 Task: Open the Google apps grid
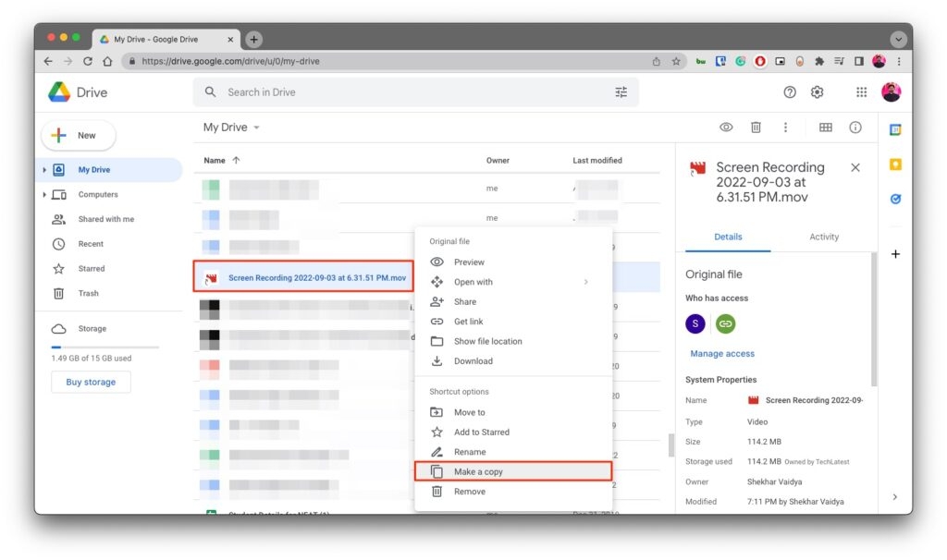861,92
